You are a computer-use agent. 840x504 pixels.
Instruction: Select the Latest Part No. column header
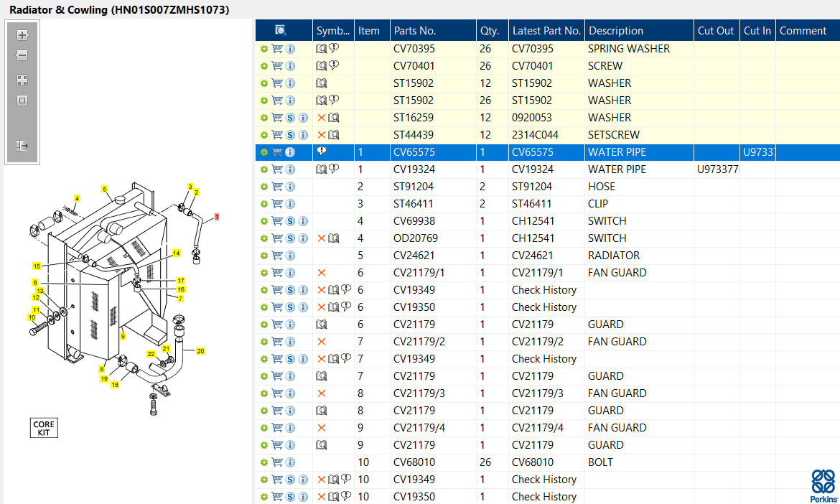click(546, 31)
